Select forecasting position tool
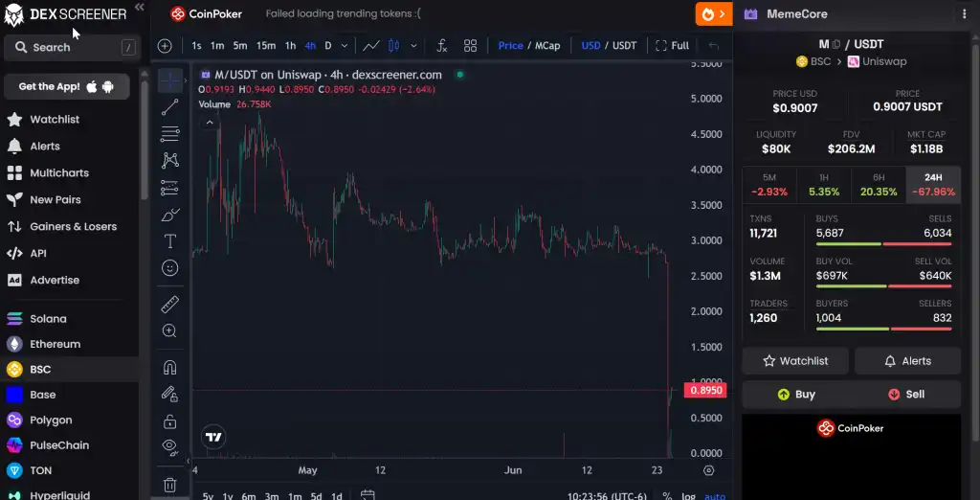 [x=169, y=188]
